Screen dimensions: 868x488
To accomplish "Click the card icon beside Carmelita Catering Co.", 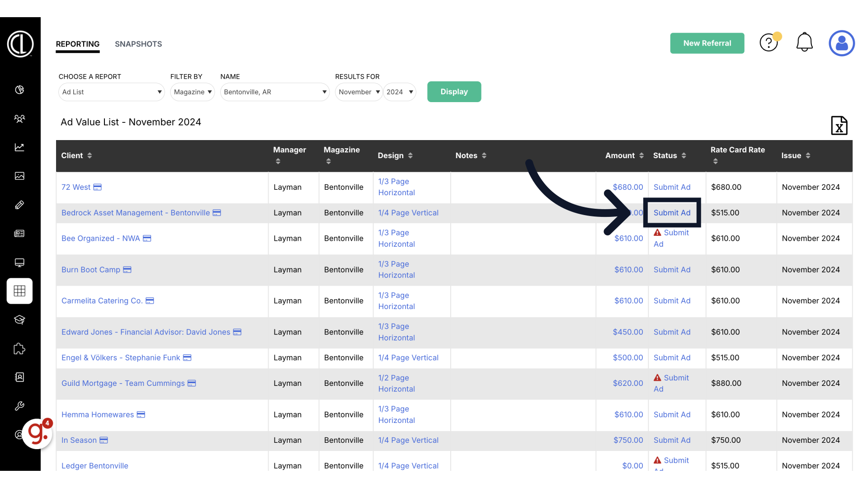I will (150, 301).
